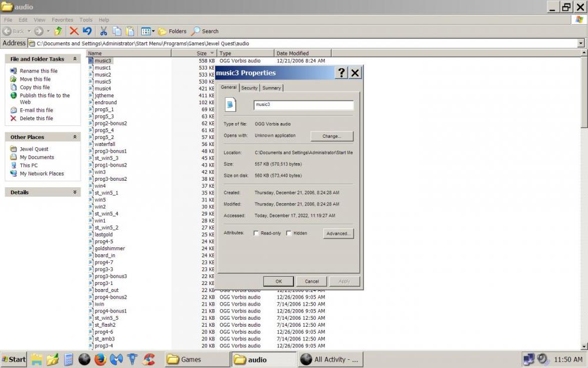Open Firefox from the quick launch bar
Viewport: 588px width, 368px height.
pyautogui.click(x=101, y=359)
